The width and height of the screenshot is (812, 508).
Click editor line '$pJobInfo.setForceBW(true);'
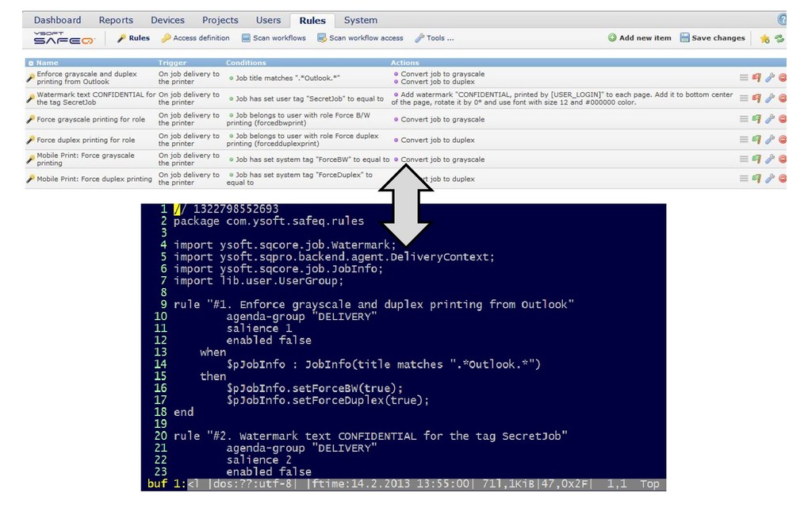click(x=315, y=388)
